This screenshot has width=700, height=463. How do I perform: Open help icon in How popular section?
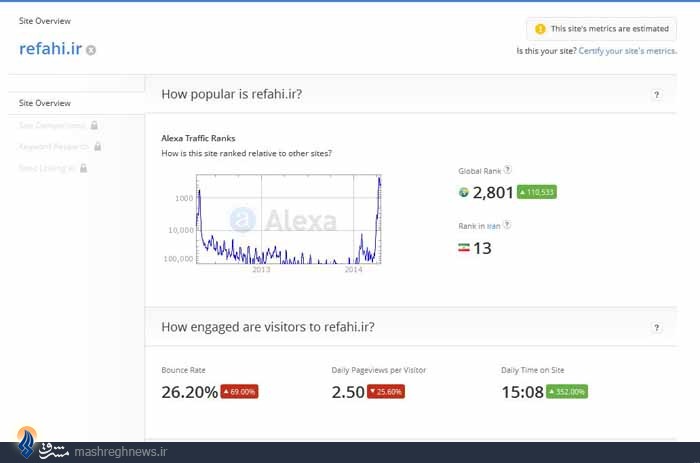click(656, 95)
